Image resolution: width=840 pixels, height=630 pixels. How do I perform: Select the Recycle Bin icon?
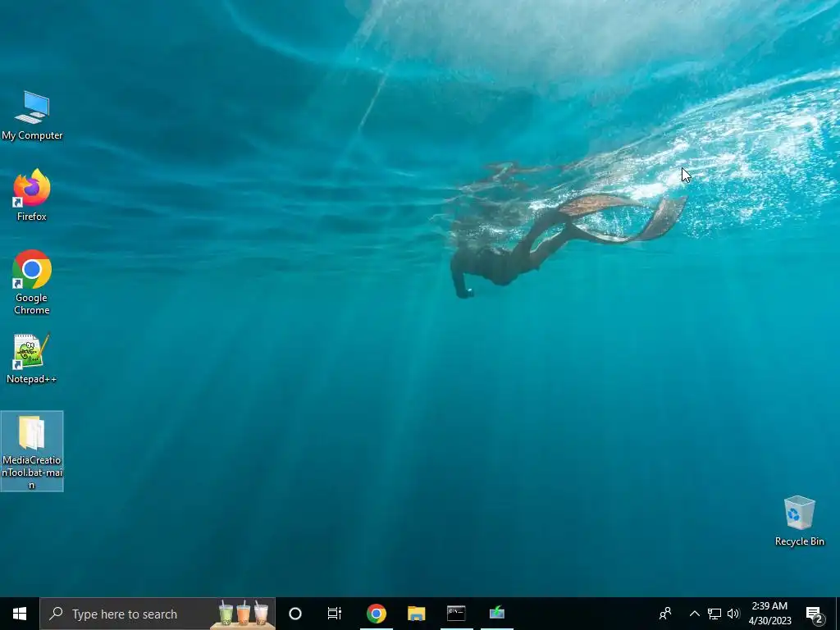tap(799, 521)
